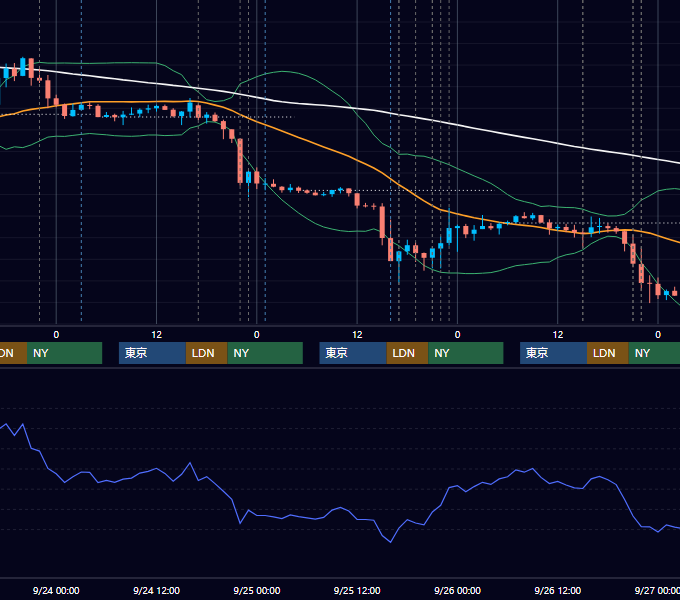Select the NY session block spanning 9/25 00:00
Image resolution: width=680 pixels, height=600 pixels.
265,353
